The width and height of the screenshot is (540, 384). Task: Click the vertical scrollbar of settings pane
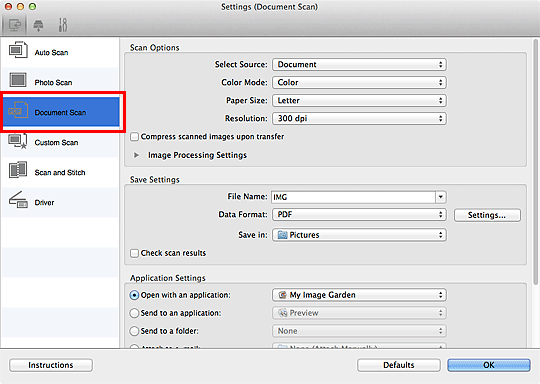click(x=536, y=162)
